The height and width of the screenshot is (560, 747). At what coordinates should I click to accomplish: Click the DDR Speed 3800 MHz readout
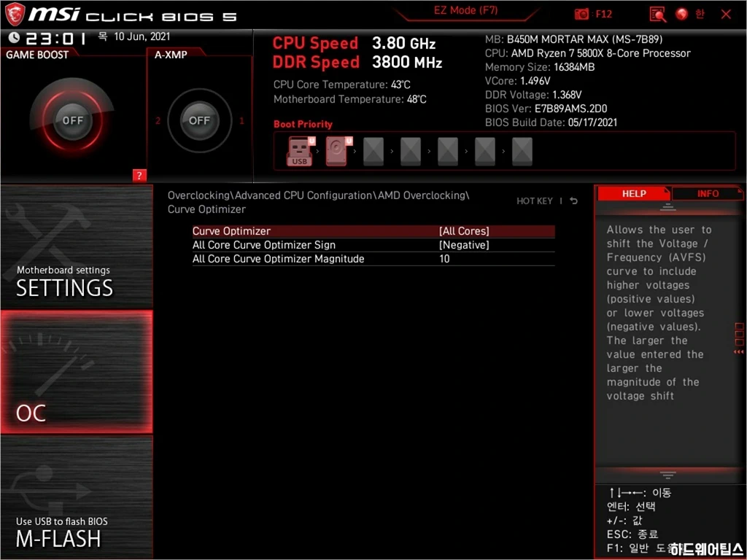click(357, 63)
